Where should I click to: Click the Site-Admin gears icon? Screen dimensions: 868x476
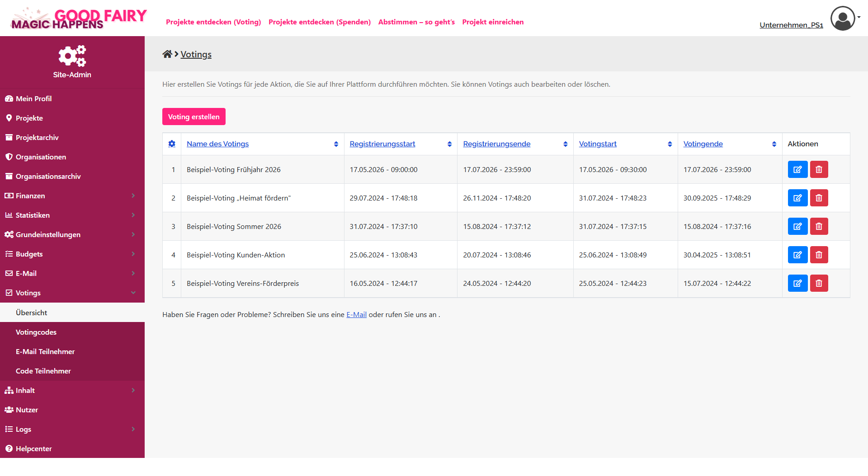pos(72,56)
